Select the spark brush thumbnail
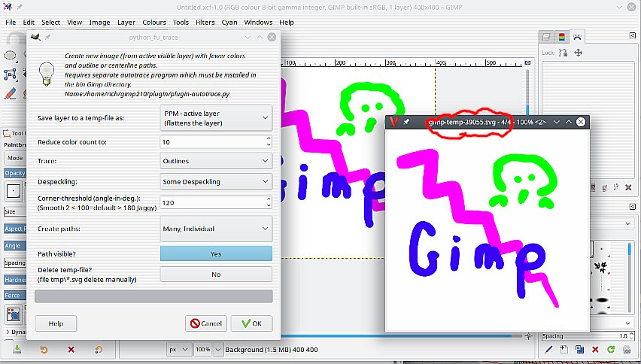Image resolution: width=641 pixels, height=364 pixels. 601,268
